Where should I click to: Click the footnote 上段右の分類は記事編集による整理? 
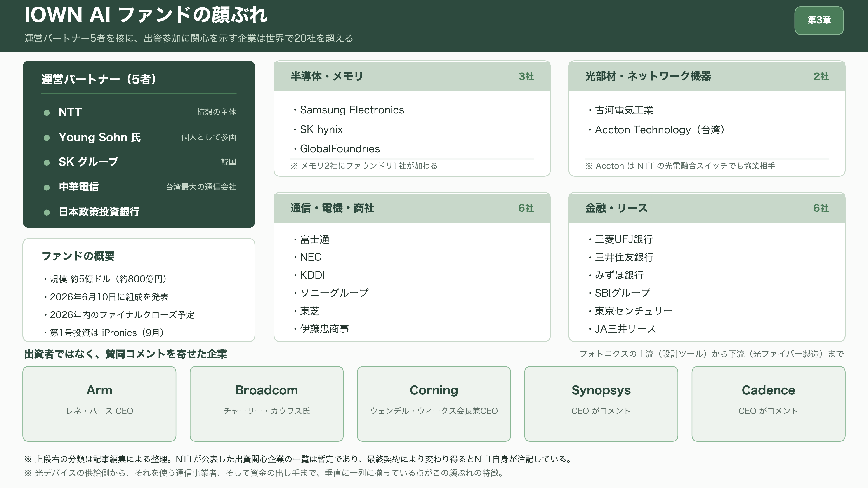(299, 459)
